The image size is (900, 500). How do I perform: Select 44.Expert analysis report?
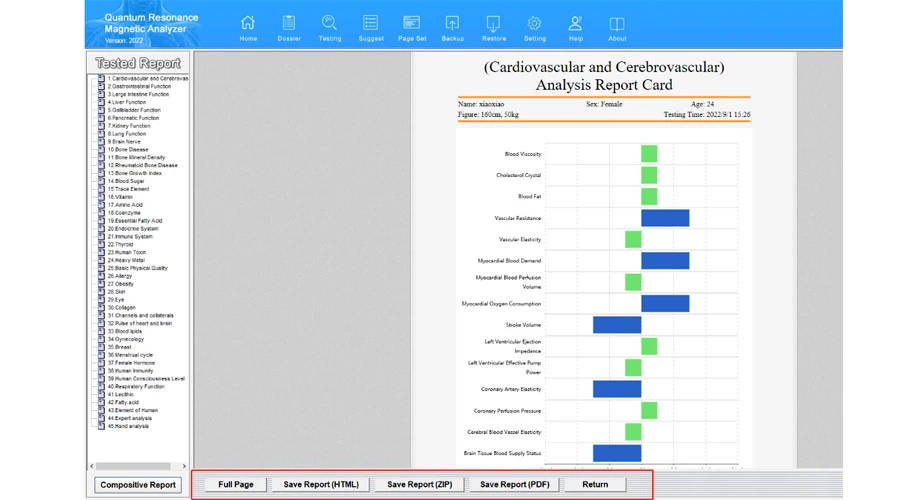(x=130, y=418)
